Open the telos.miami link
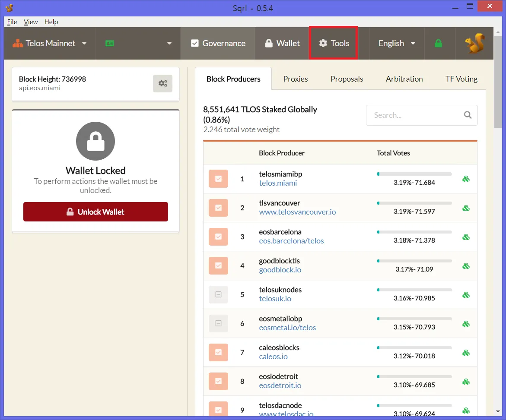 (278, 183)
